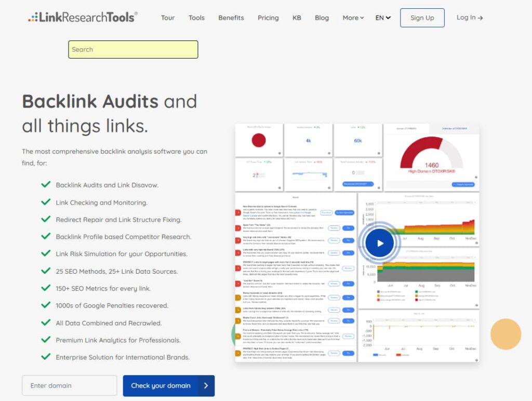Image resolution: width=532 pixels, height=401 pixels.
Task: Click '25 SEO Methods, 25+ Link Data Sources.'
Action: (x=117, y=272)
